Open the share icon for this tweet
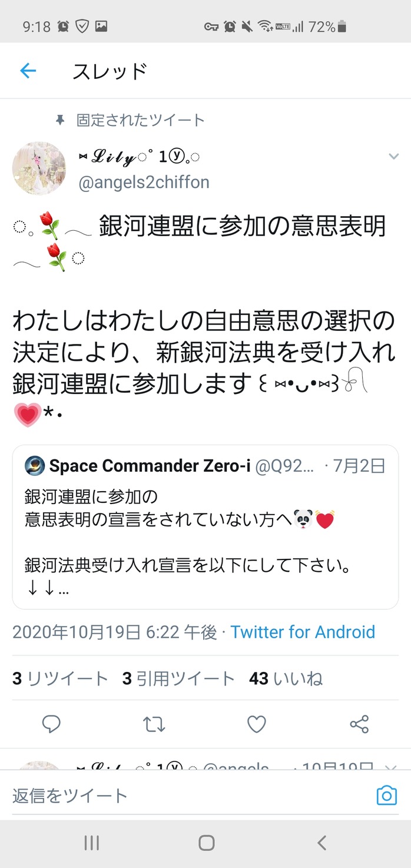Screen dimensions: 411x868 pos(359,724)
